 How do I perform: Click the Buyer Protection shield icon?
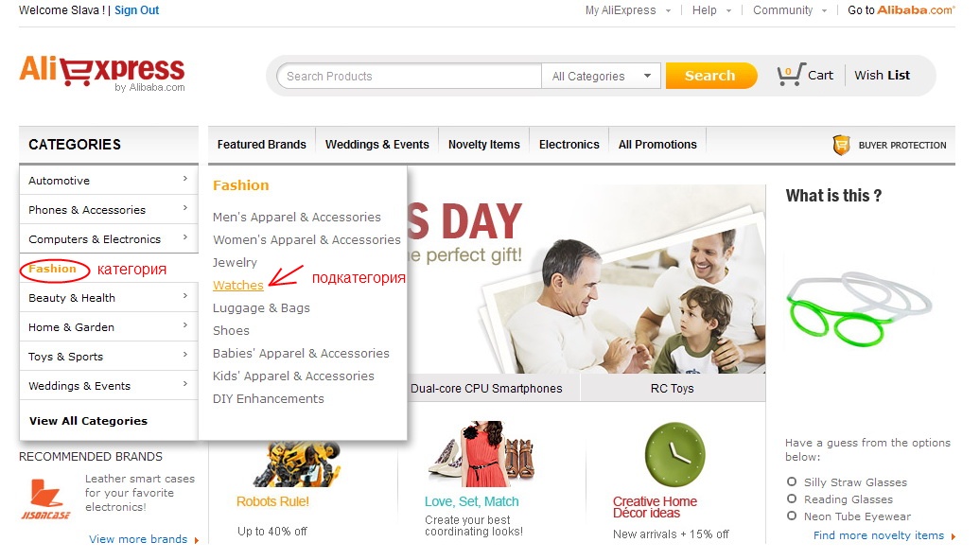tap(841, 145)
